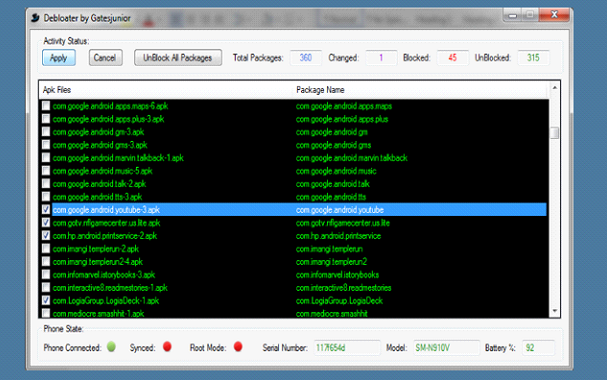Screen dimensions: 607x380
Task: Click the list scrollbar up arrow
Action: [555, 88]
